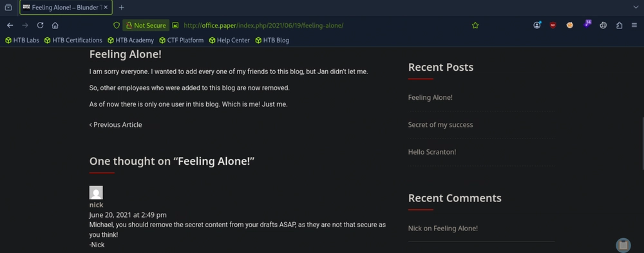Screen dimensions: 644x253
Task: Open the extensions puzzle piece menu
Action: (620, 26)
